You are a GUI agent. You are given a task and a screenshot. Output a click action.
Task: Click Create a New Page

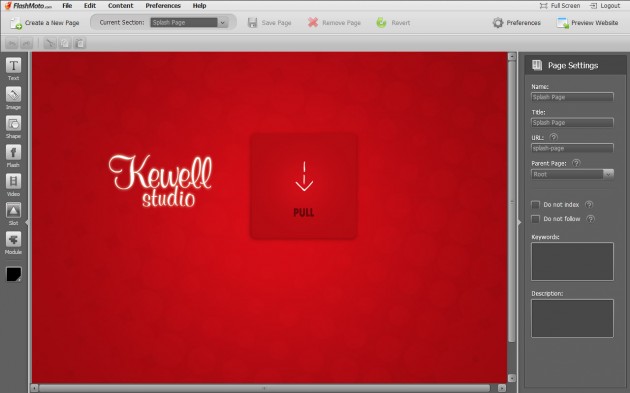(x=45, y=23)
